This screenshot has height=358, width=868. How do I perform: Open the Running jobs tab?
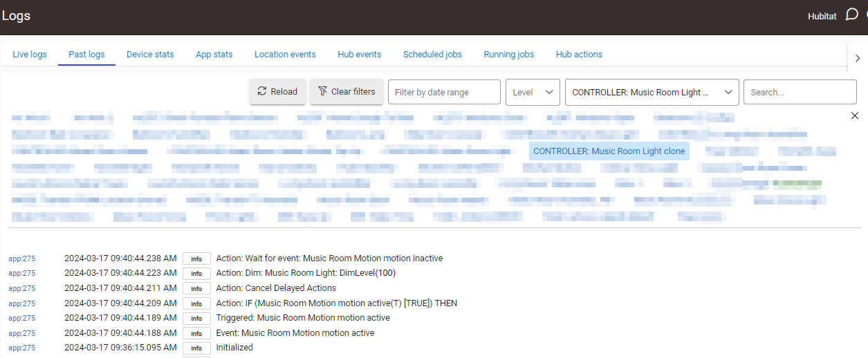point(508,55)
